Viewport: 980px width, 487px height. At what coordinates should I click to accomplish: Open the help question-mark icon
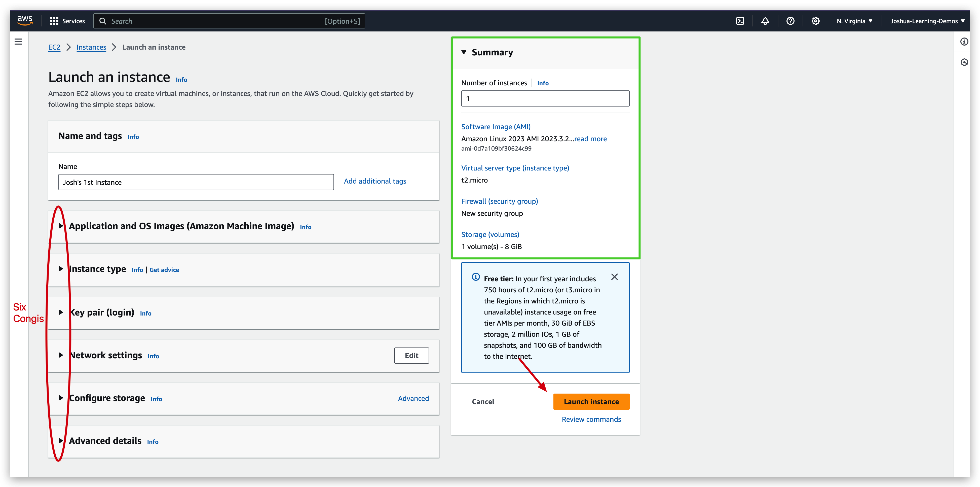(x=790, y=21)
